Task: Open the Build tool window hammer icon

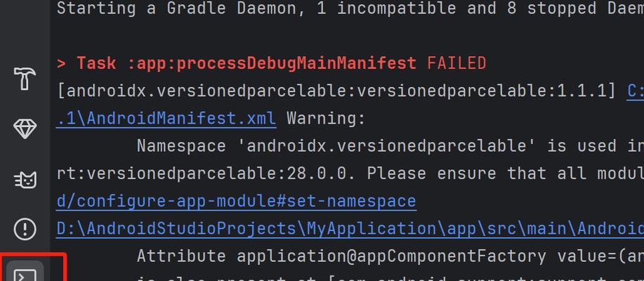Action: pos(25,79)
